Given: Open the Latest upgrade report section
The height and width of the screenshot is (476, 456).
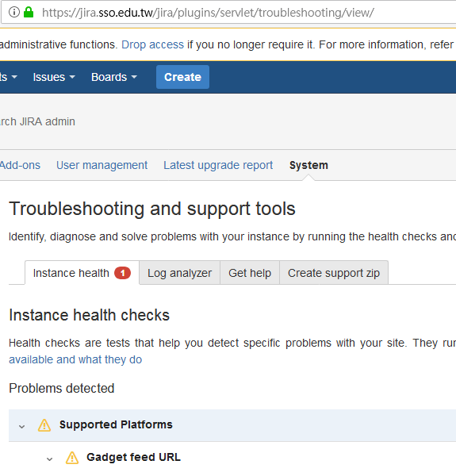Looking at the screenshot, I should pos(218,165).
